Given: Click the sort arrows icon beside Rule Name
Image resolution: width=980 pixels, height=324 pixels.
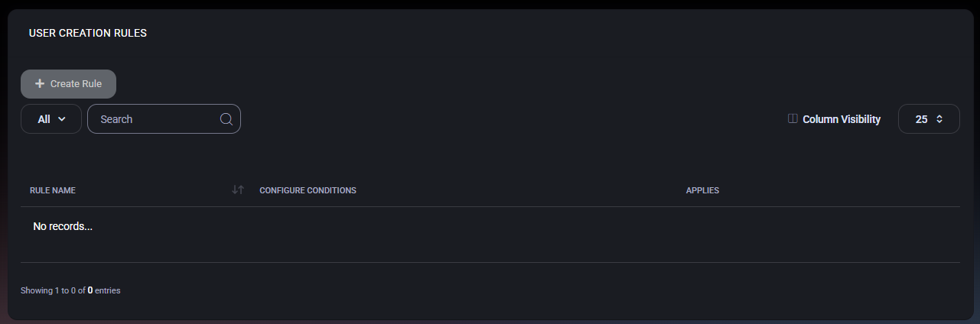Looking at the screenshot, I should click(237, 190).
